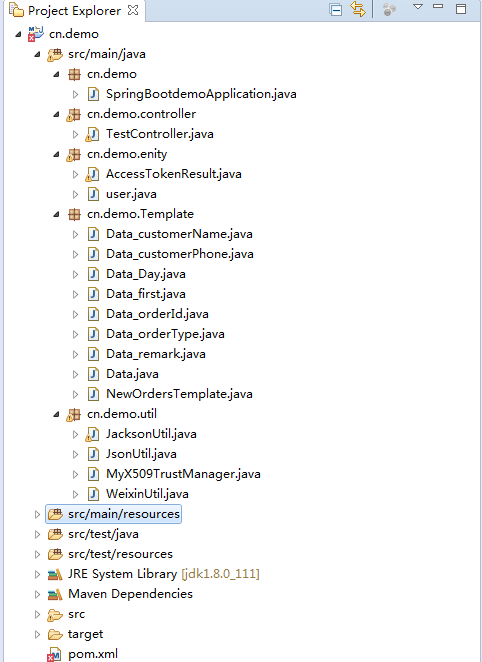Collapse the cn.demo project node
The width and height of the screenshot is (482, 662).
click(x=18, y=34)
